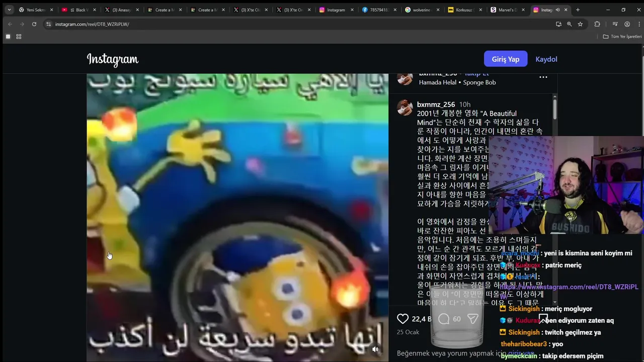Open the bxmmz_256 profile avatar in caption
644x362 pixels.
click(x=405, y=108)
